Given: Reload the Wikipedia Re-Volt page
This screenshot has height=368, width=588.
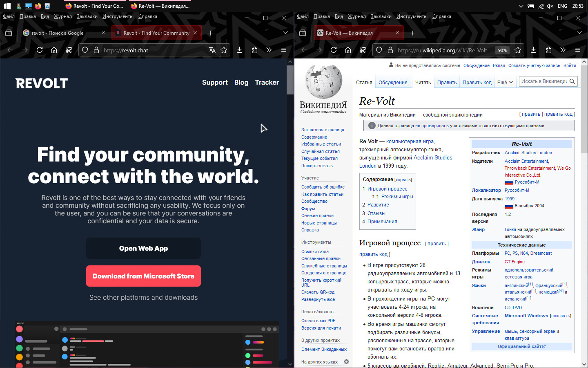Looking at the screenshot, I should [x=334, y=50].
